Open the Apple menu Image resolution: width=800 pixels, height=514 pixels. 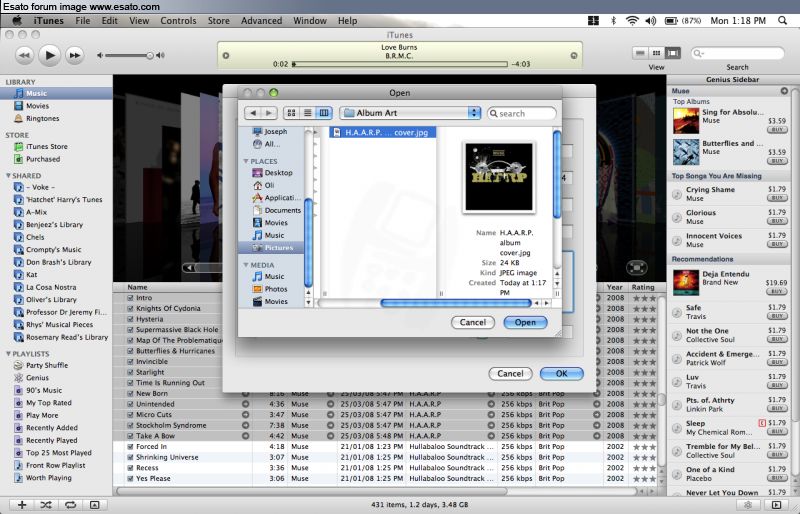point(17,21)
